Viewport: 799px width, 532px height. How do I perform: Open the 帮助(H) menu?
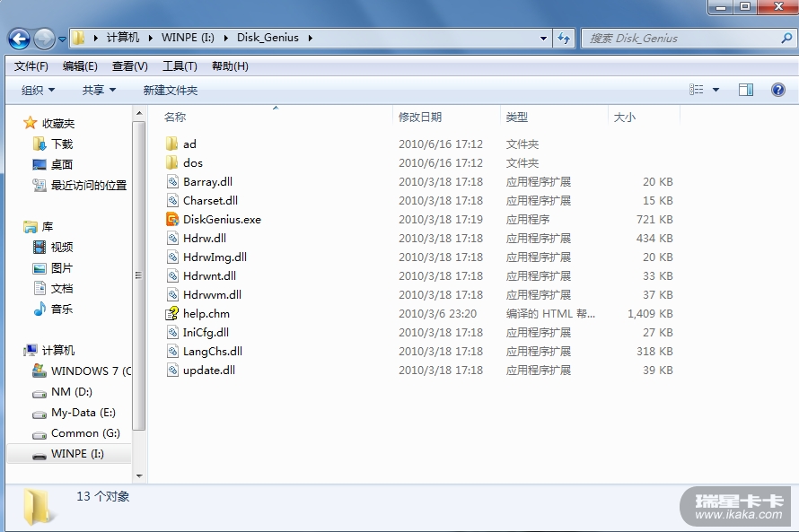coord(230,66)
